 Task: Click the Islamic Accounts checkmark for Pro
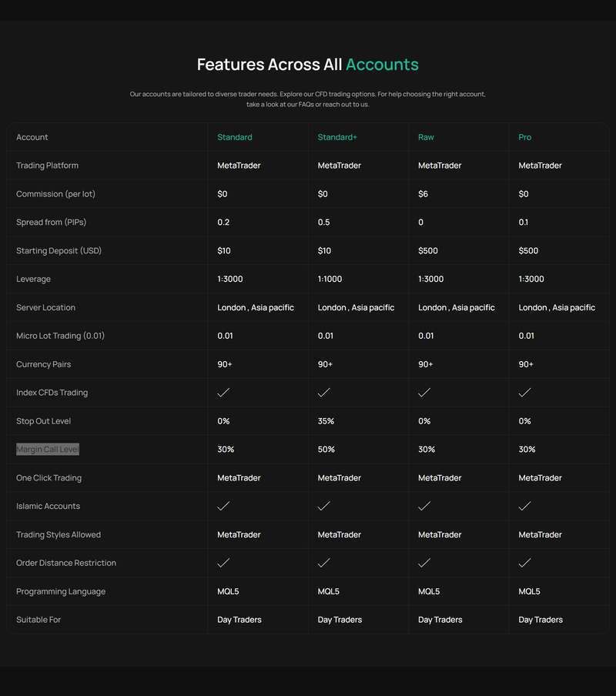tap(524, 506)
